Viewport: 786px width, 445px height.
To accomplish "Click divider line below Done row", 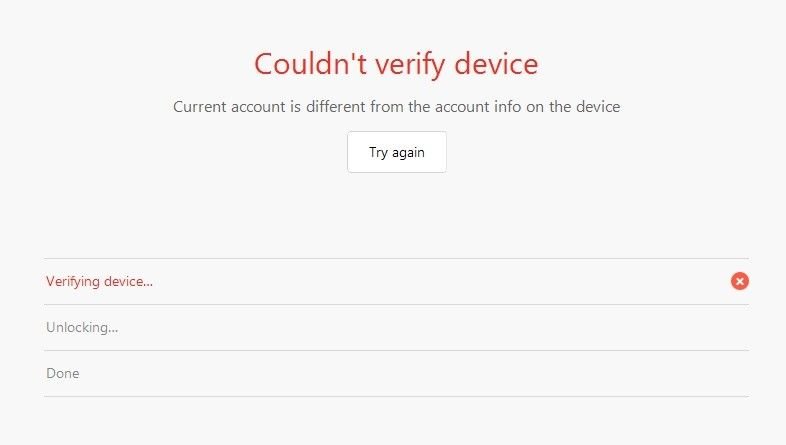I will click(397, 396).
